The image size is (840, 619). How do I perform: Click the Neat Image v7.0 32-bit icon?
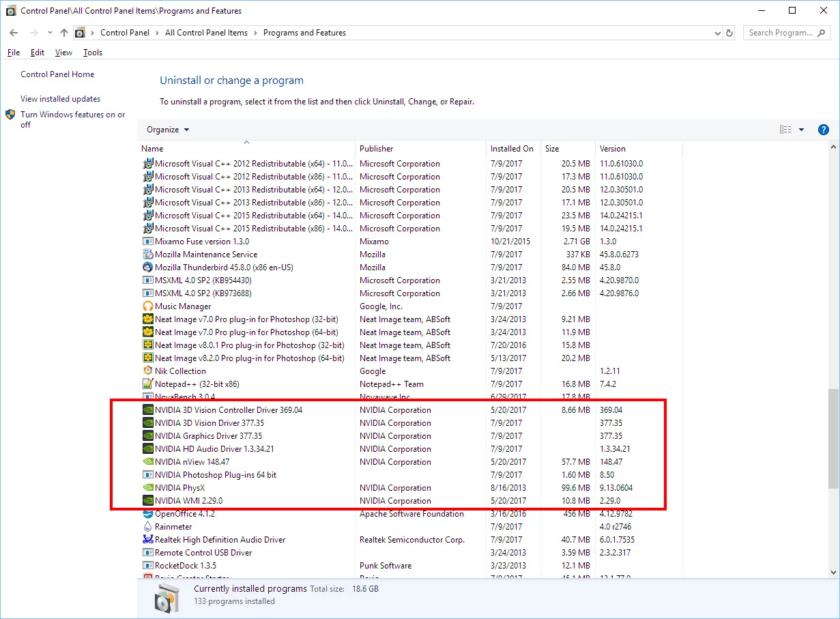click(148, 319)
